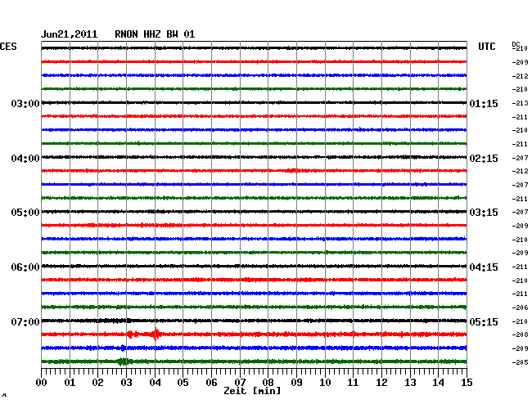
Task: Select minute tick label 09
Action: (296, 383)
